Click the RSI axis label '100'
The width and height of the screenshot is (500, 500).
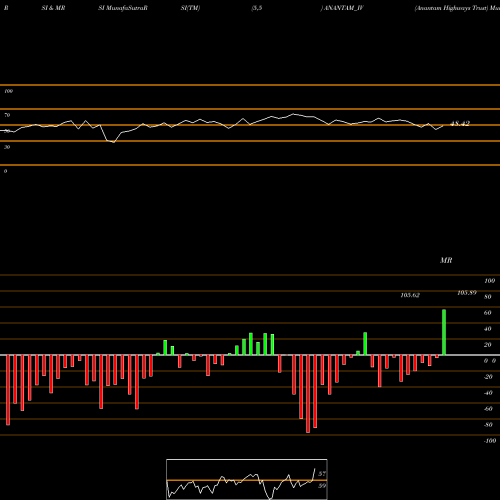pos(8,91)
